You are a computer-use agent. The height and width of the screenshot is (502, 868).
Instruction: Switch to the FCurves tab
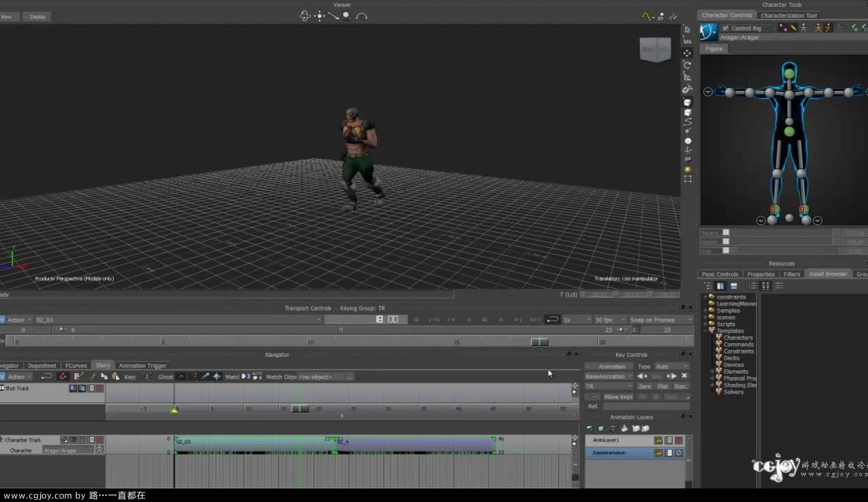(x=76, y=366)
